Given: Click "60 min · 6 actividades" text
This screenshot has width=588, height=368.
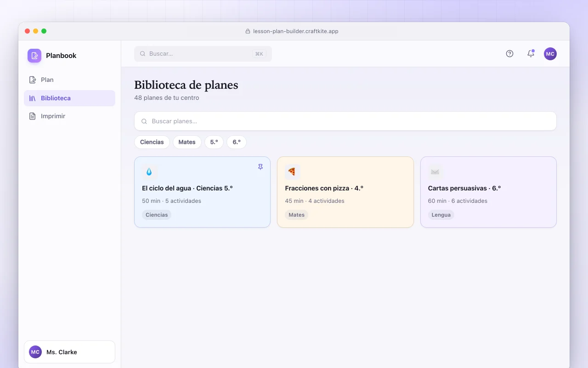Looking at the screenshot, I should [x=458, y=201].
